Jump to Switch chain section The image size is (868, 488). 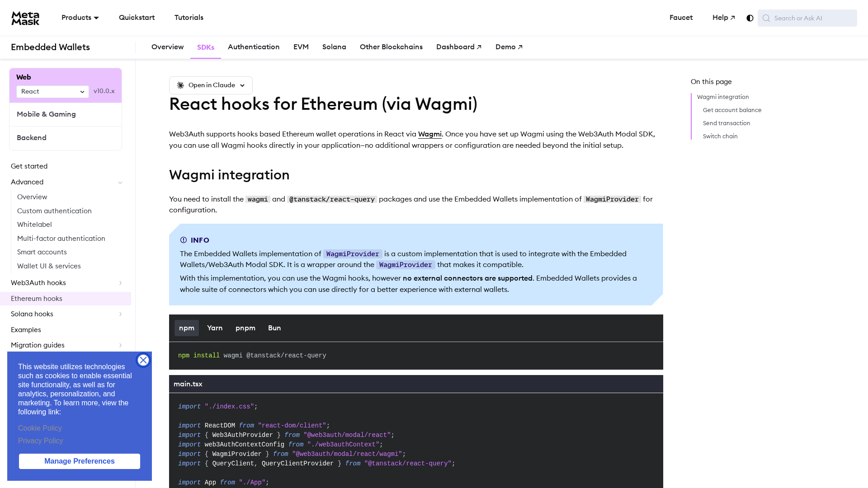click(720, 136)
